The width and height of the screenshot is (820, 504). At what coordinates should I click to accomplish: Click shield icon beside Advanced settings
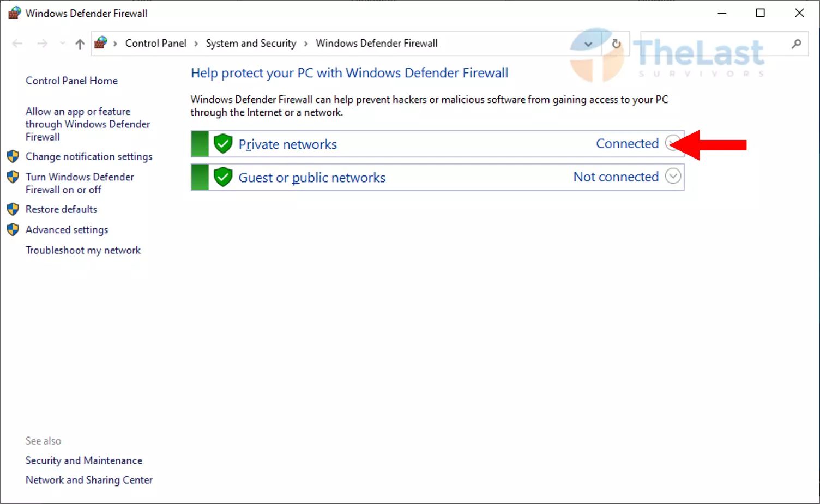[13, 230]
